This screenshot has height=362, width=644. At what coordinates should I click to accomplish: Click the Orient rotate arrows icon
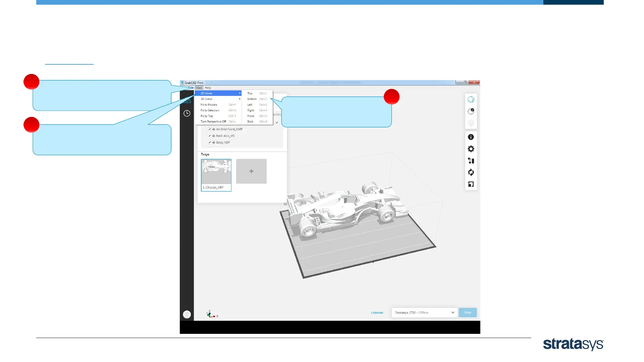[471, 172]
